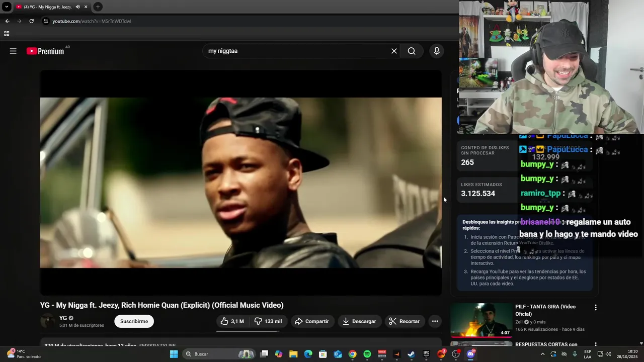644x362 pixels.
Task: Open Task View on the taskbar
Action: (x=264, y=354)
